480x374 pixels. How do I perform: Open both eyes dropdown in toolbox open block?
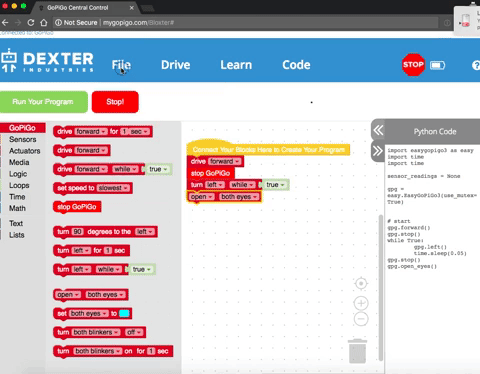tap(105, 294)
